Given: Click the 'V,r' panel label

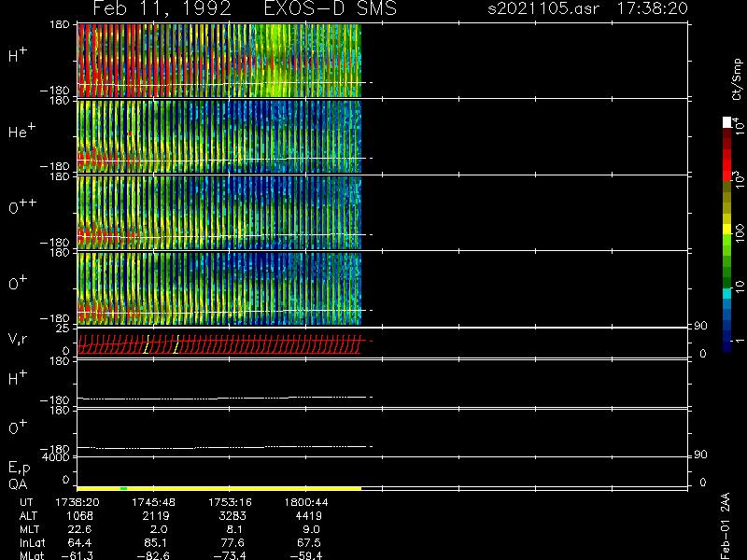Looking at the screenshot, I should 18,339.
